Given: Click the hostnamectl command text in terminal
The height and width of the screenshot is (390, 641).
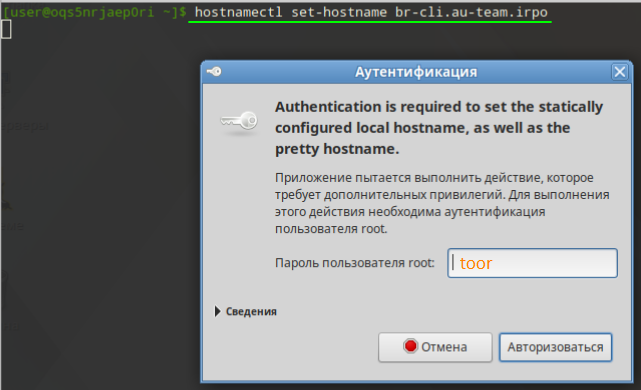Looking at the screenshot, I should click(371, 12).
